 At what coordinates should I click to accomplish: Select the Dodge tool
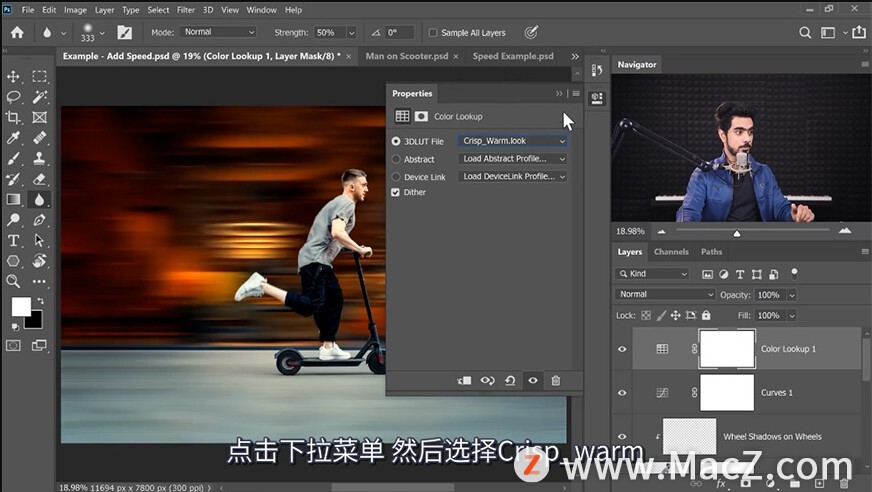13,220
